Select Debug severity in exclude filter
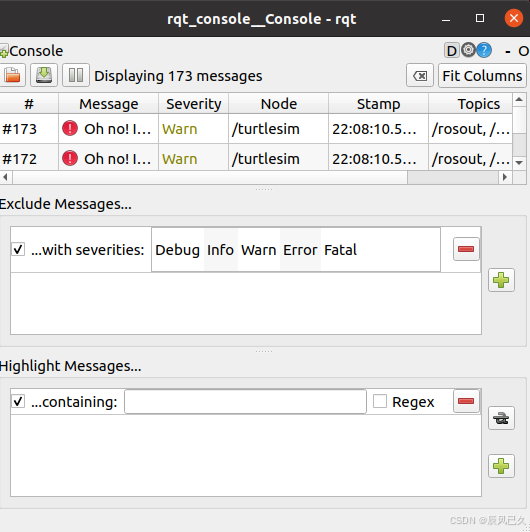530x532 pixels. (x=177, y=250)
